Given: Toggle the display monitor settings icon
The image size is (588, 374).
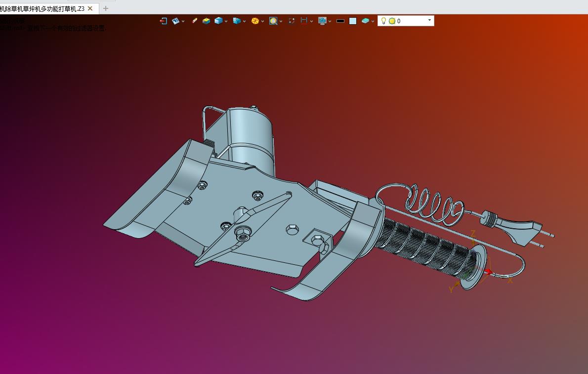Looking at the screenshot, I should tap(322, 21).
